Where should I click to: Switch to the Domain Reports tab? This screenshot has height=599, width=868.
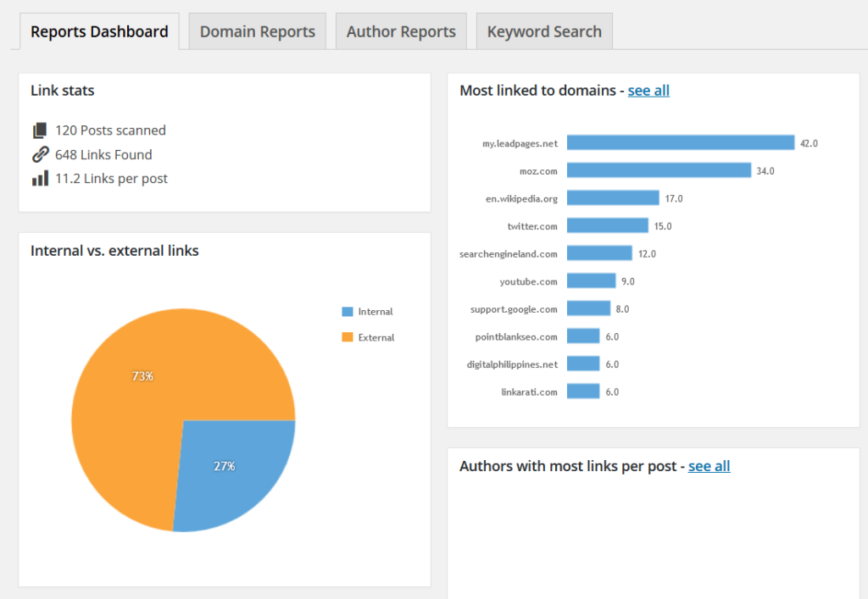[258, 31]
